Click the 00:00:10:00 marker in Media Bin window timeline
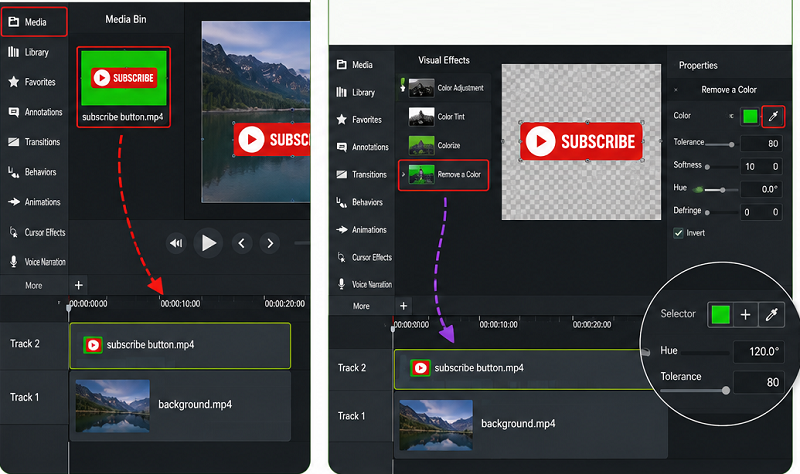The height and width of the screenshot is (474, 800). [180, 304]
